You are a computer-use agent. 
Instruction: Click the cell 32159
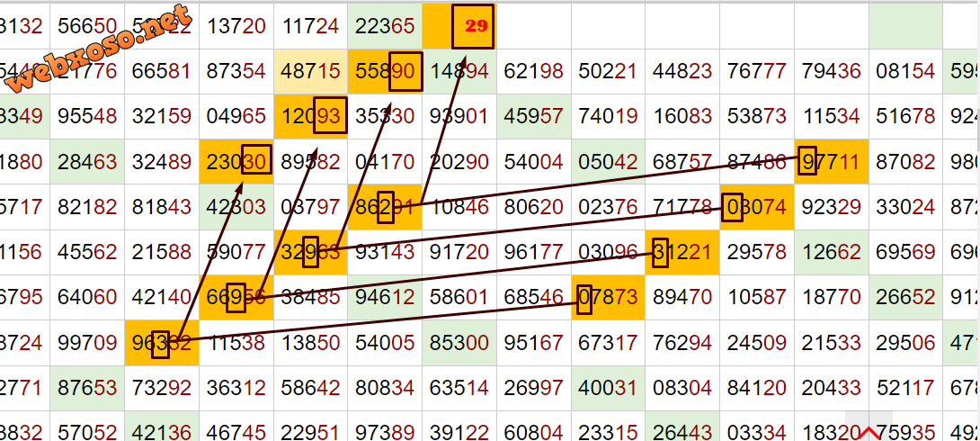[161, 116]
